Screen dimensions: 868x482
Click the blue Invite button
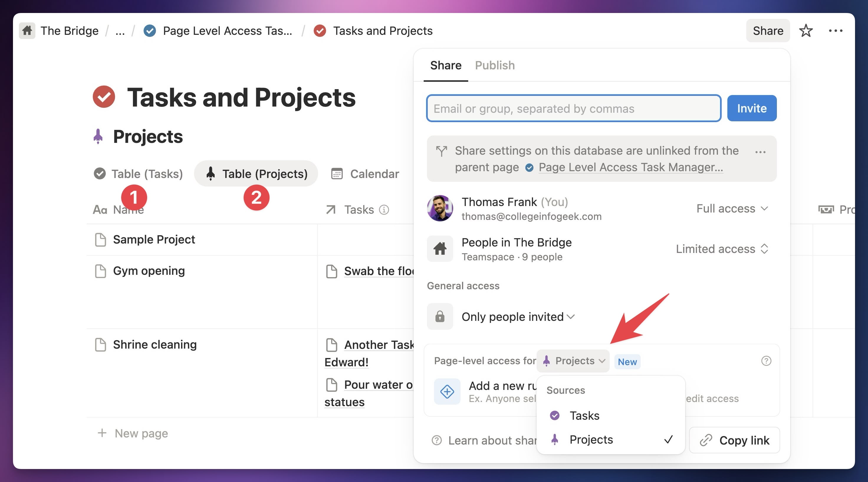tap(752, 108)
